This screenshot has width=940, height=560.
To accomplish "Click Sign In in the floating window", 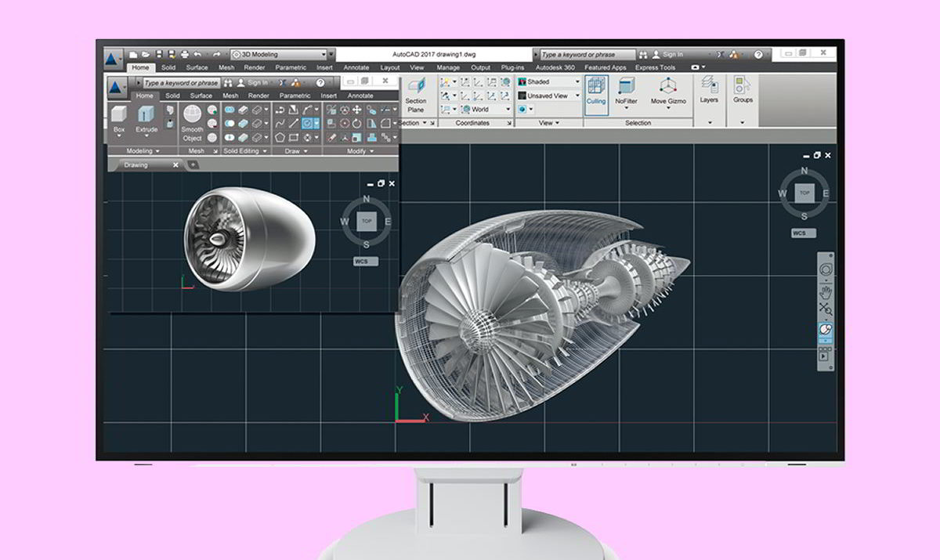I will tap(258, 82).
